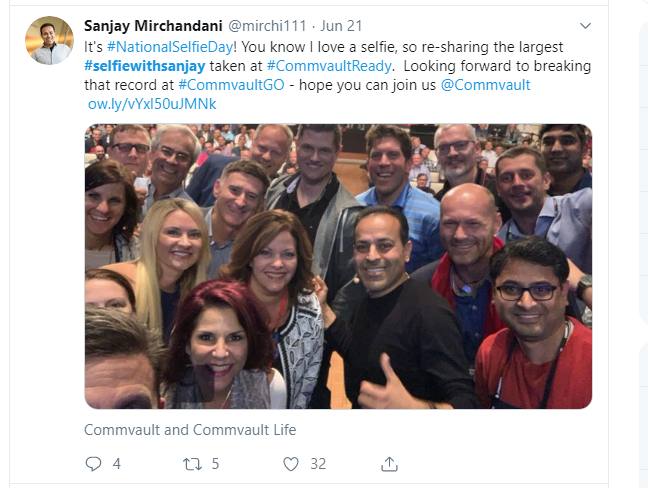Click the retweet count of 5
This screenshot has width=648, height=488.
point(215,464)
